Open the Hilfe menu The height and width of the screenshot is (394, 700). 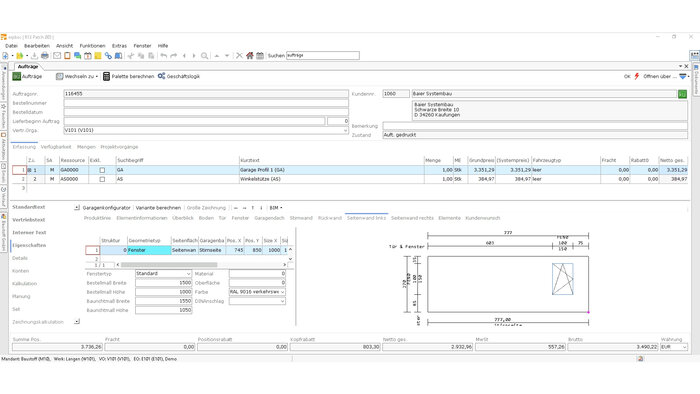[x=163, y=46]
